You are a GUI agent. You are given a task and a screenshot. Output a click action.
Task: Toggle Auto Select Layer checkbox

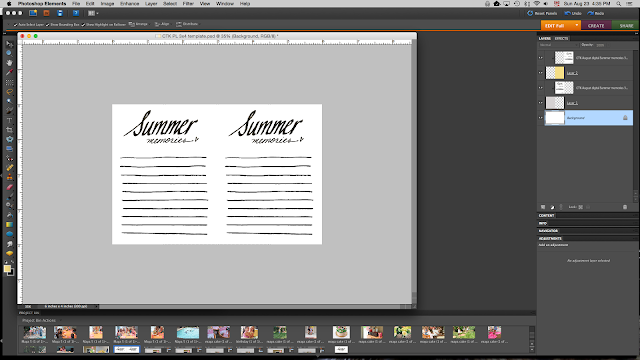pos(16,24)
